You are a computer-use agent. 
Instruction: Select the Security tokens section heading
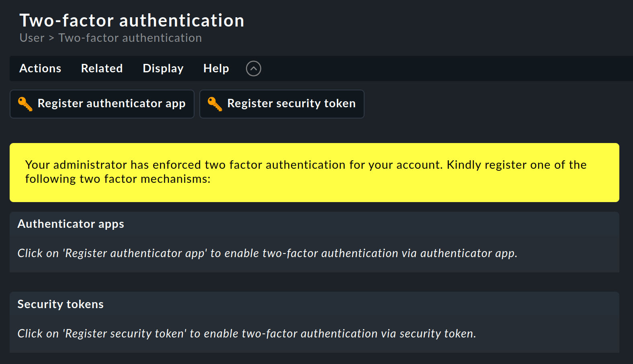click(x=60, y=304)
